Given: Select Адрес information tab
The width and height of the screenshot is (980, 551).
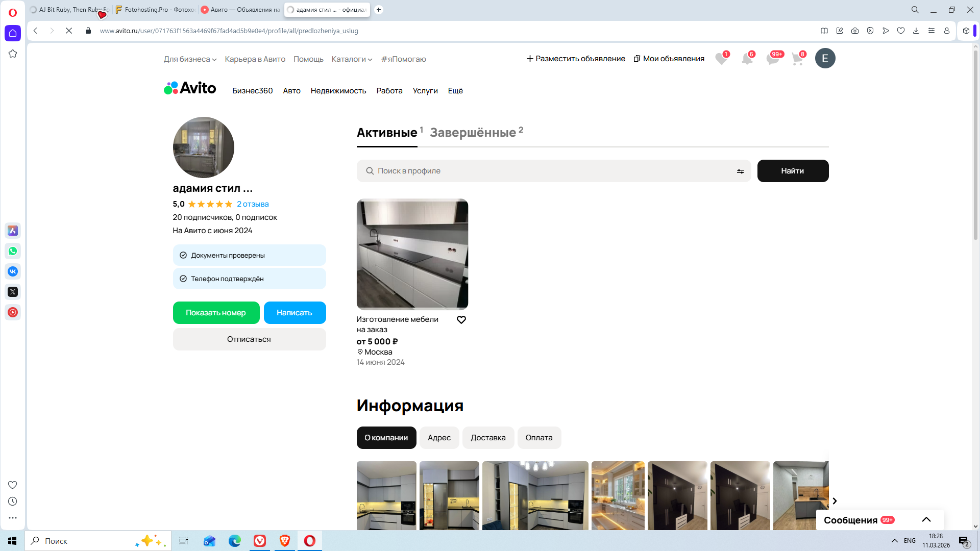Looking at the screenshot, I should pos(439,438).
